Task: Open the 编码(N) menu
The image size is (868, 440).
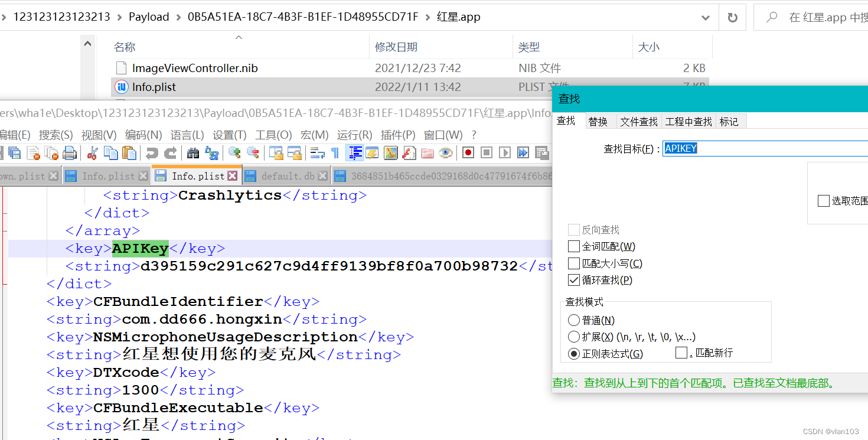Action: click(x=143, y=135)
